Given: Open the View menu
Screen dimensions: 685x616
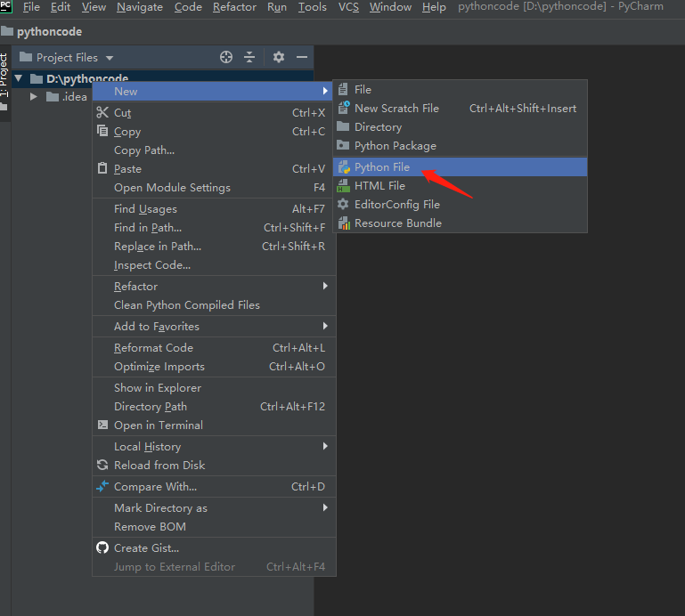Looking at the screenshot, I should pyautogui.click(x=94, y=7).
